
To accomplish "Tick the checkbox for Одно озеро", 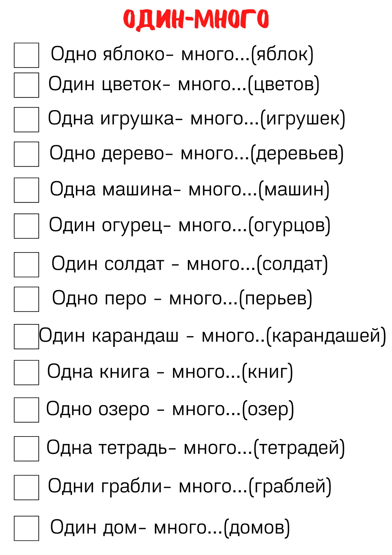I will coord(26,410).
